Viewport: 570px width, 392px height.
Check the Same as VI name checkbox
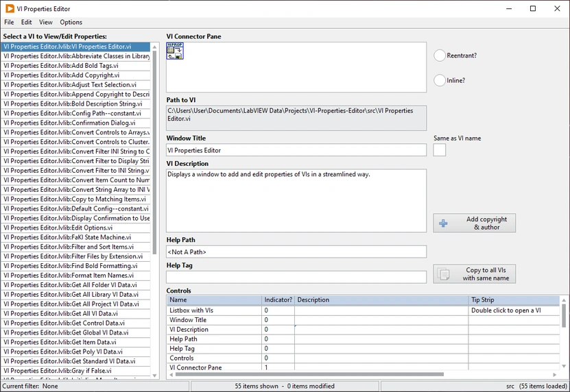(440, 149)
